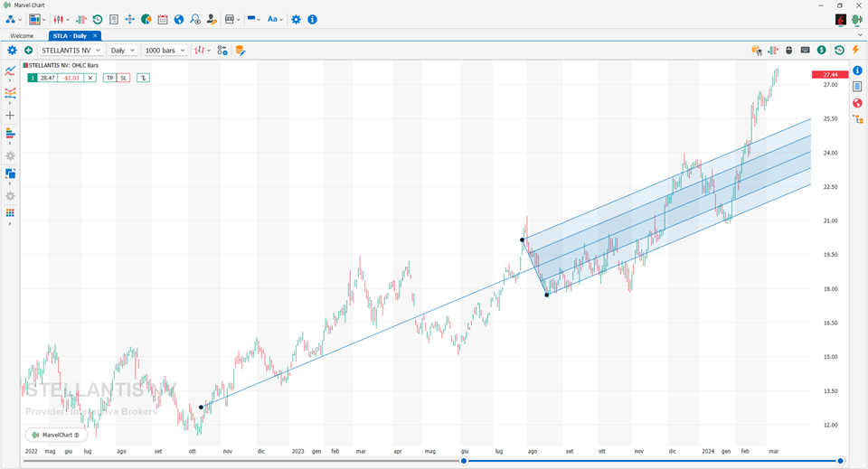Click the red globe icon in right sidebar
Image resolution: width=868 pixels, height=469 pixels.
point(857,103)
